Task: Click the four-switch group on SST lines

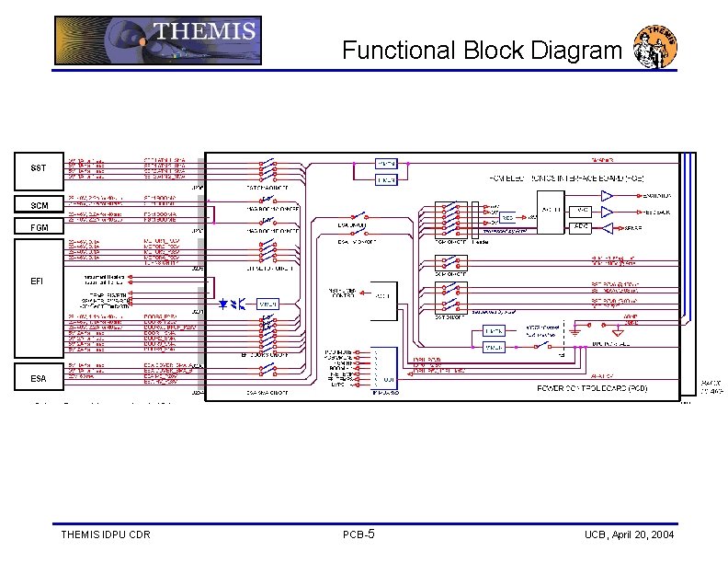Action: (268, 170)
